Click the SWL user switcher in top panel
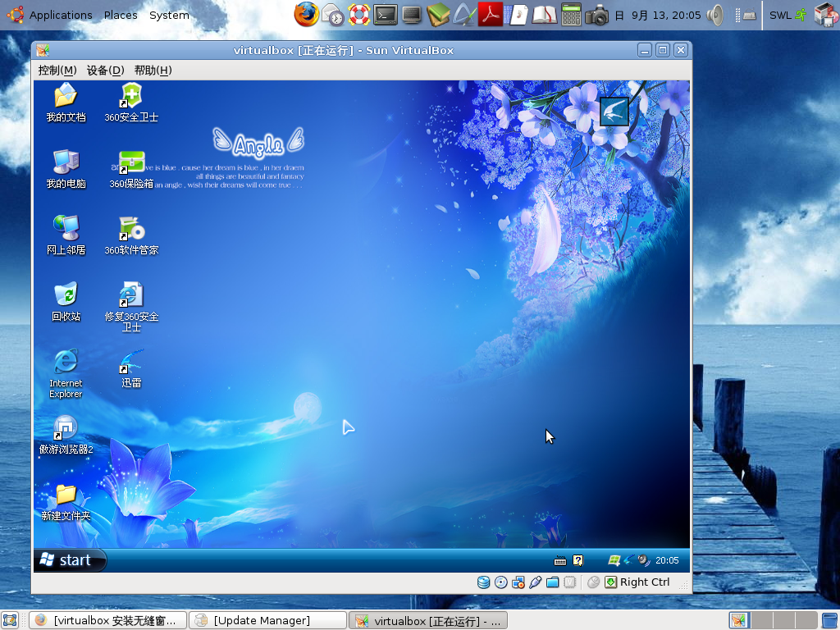Screen dimensions: 840x630 pyautogui.click(x=787, y=15)
